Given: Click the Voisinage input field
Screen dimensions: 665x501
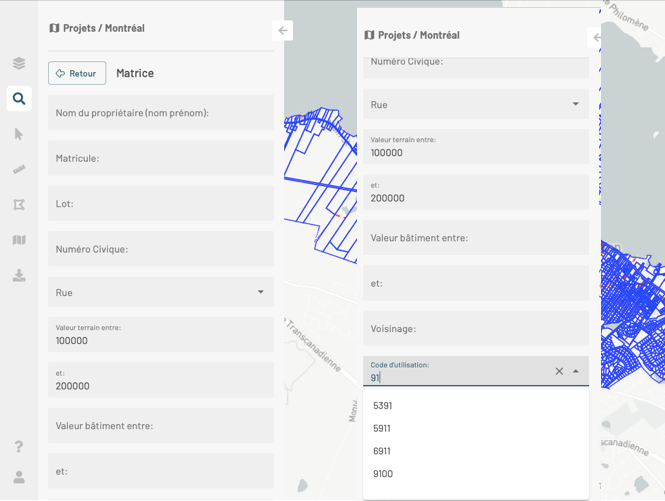Looking at the screenshot, I should click(475, 328).
